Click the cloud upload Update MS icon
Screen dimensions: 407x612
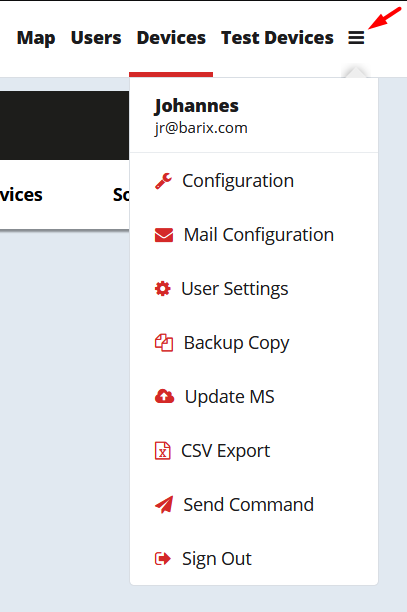(x=164, y=397)
